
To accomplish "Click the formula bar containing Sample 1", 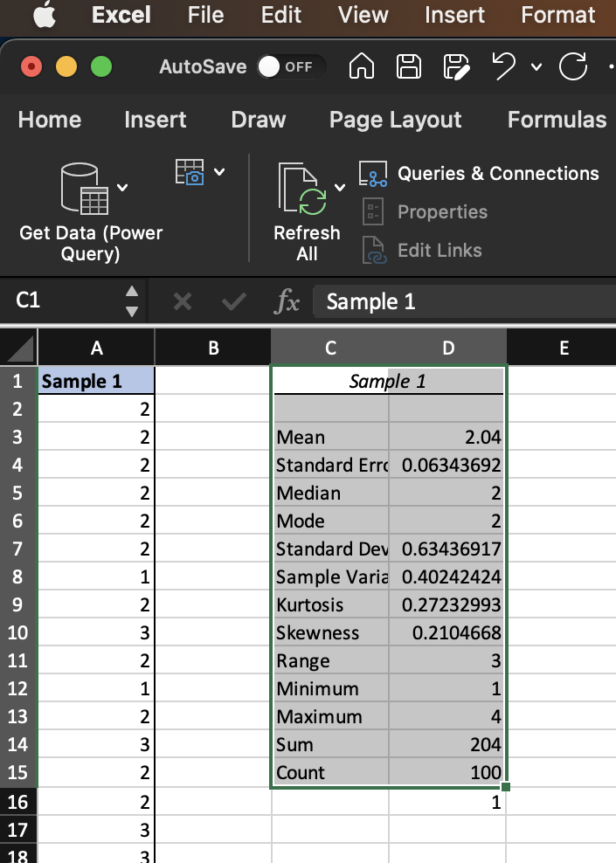I will 463,301.
